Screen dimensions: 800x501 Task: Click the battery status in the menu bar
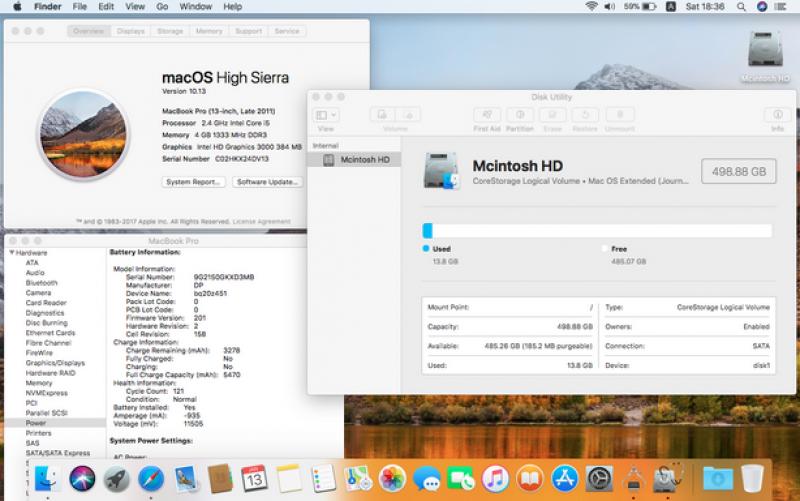[x=640, y=7]
